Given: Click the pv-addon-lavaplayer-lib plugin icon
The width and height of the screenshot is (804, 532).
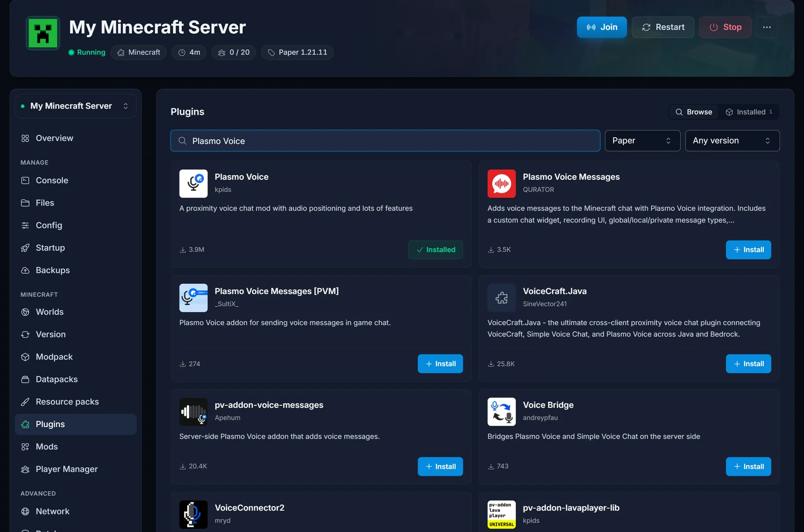Looking at the screenshot, I should [x=501, y=514].
